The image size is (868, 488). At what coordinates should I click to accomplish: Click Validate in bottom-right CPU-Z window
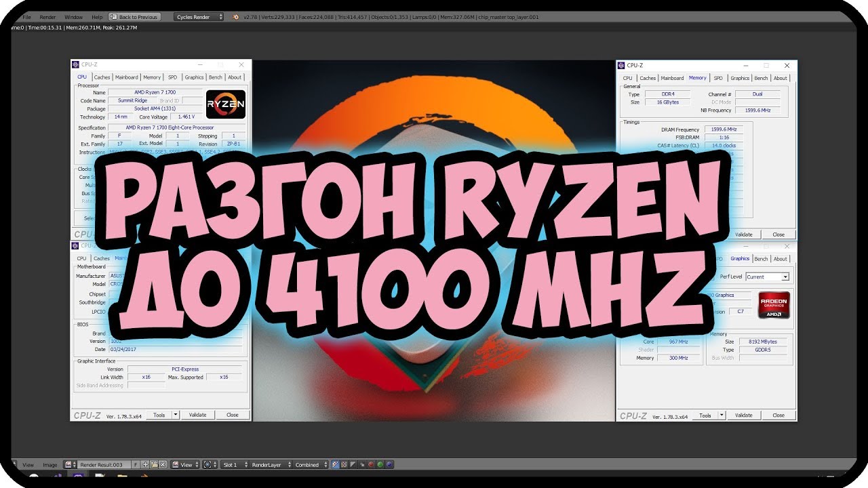pyautogui.click(x=744, y=415)
